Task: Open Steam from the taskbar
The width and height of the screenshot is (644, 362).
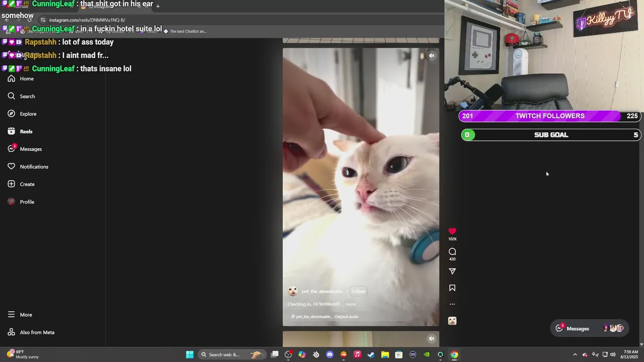Action: [371, 354]
